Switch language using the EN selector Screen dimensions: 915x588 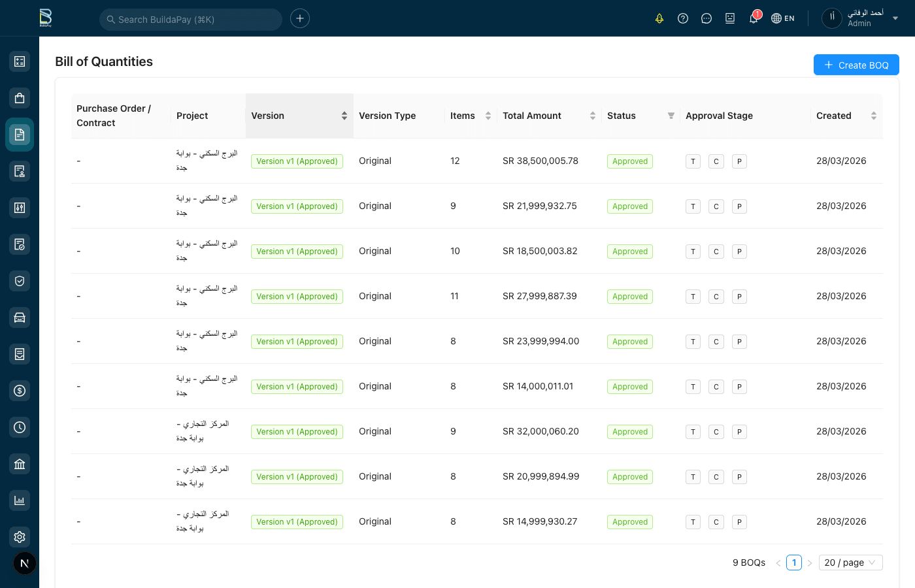(783, 18)
